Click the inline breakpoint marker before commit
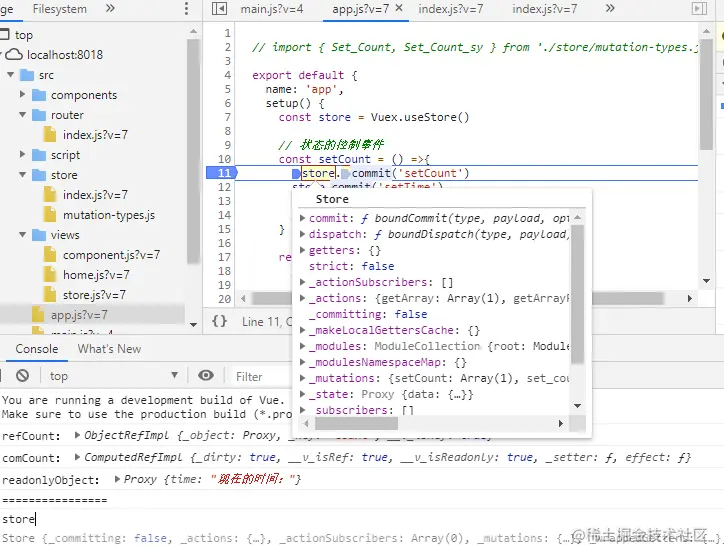724x560 pixels. (x=345, y=174)
